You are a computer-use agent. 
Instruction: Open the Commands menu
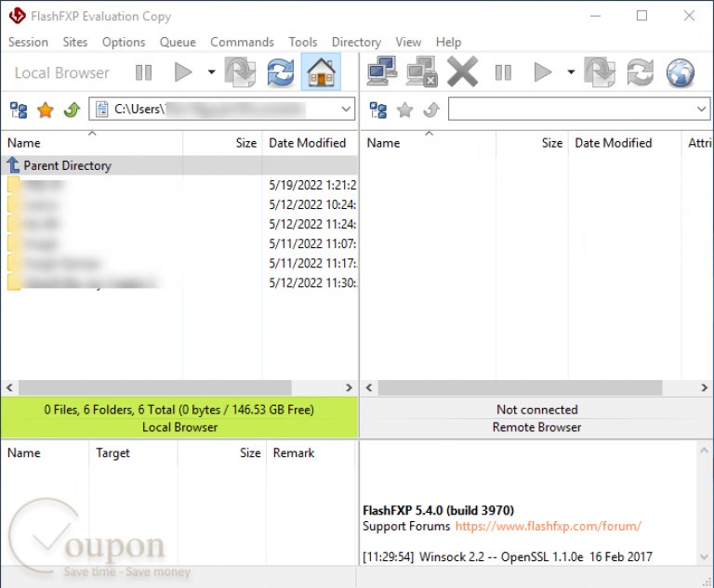point(242,43)
